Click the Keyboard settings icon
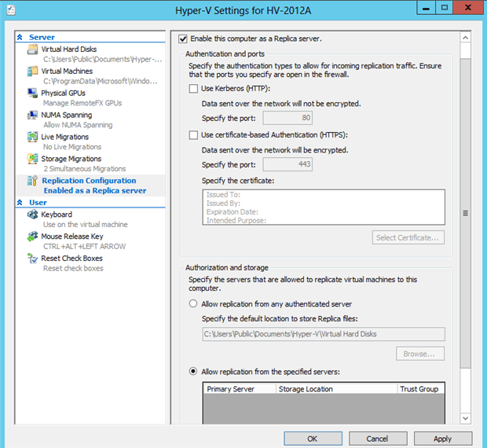Screen dimensions: 487x448 pyautogui.click(x=33, y=215)
